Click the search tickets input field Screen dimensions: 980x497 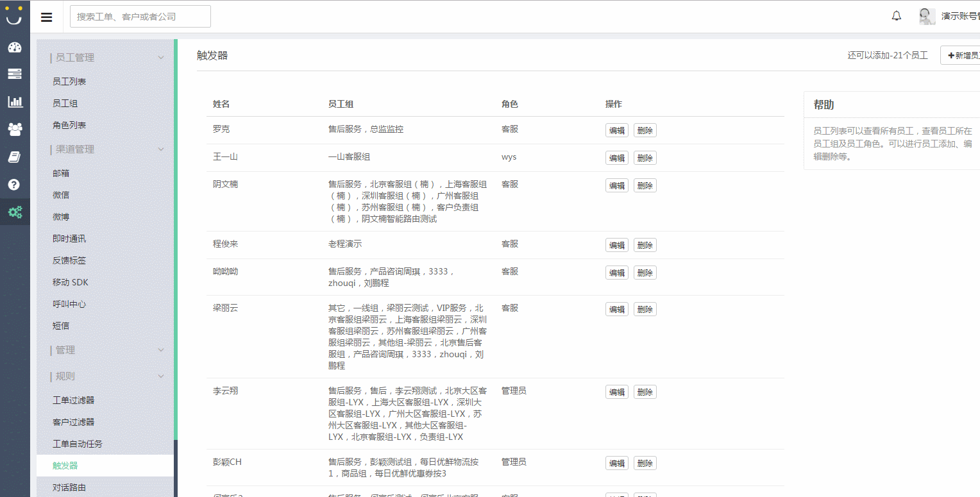coord(140,17)
